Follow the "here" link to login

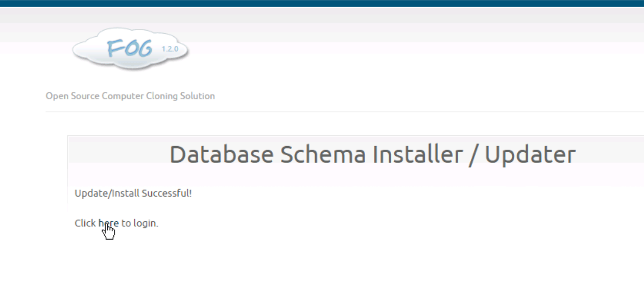[x=108, y=223]
